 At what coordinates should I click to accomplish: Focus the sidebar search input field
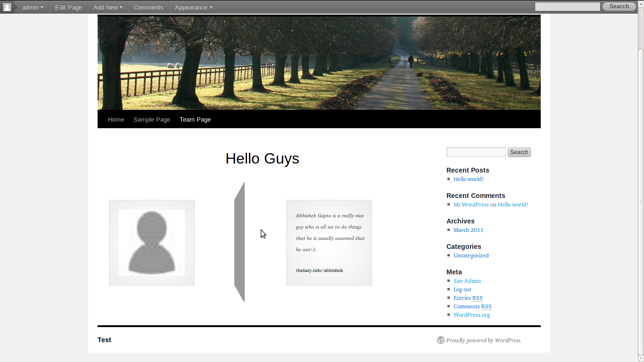point(476,152)
